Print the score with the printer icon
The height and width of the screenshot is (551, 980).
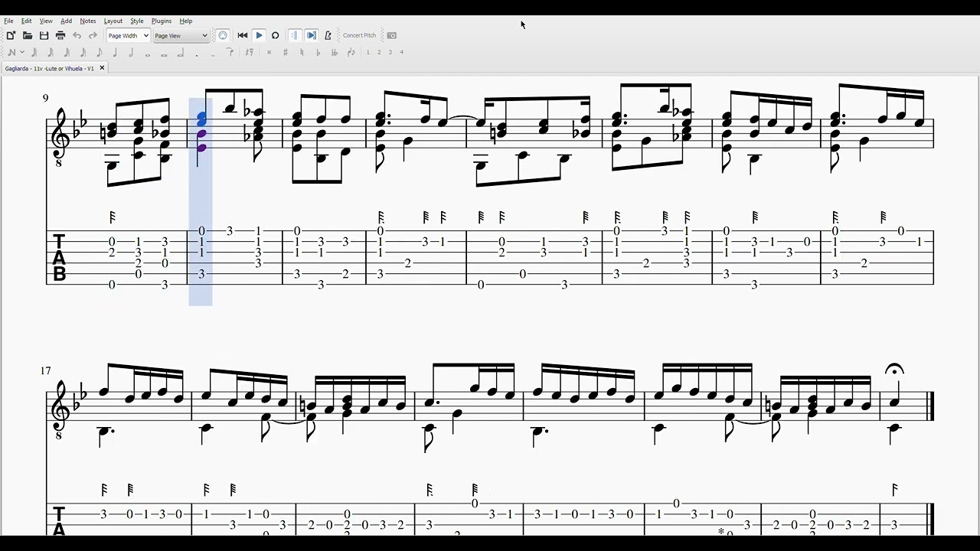[60, 35]
